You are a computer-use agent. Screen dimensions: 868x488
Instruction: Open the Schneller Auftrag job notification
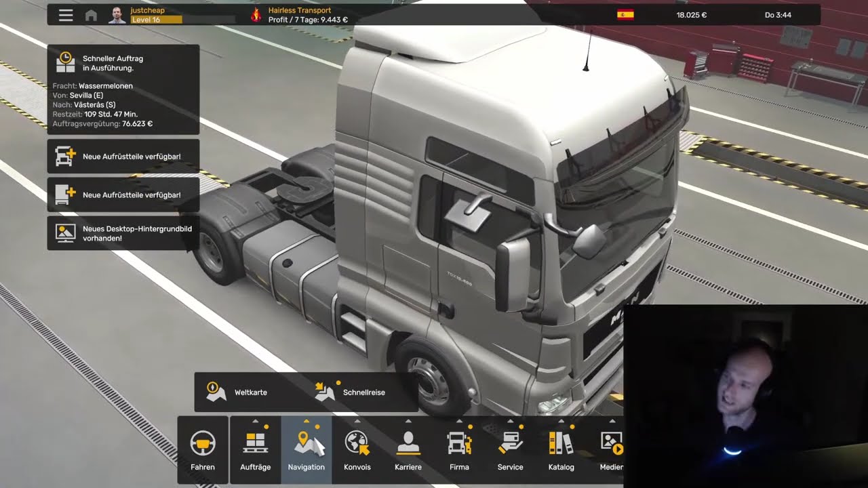[x=123, y=89]
